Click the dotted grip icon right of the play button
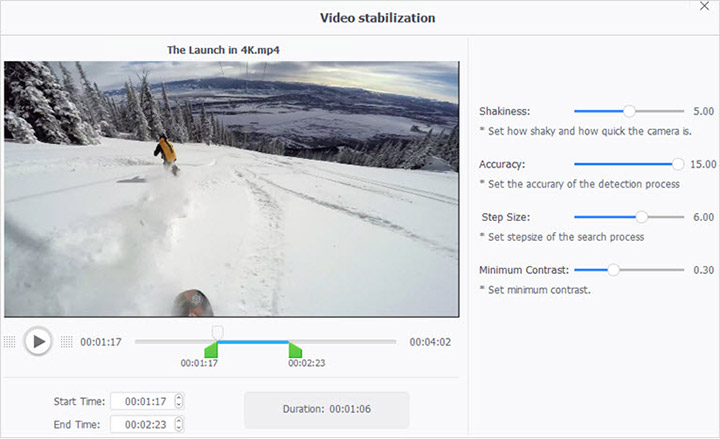 (67, 342)
